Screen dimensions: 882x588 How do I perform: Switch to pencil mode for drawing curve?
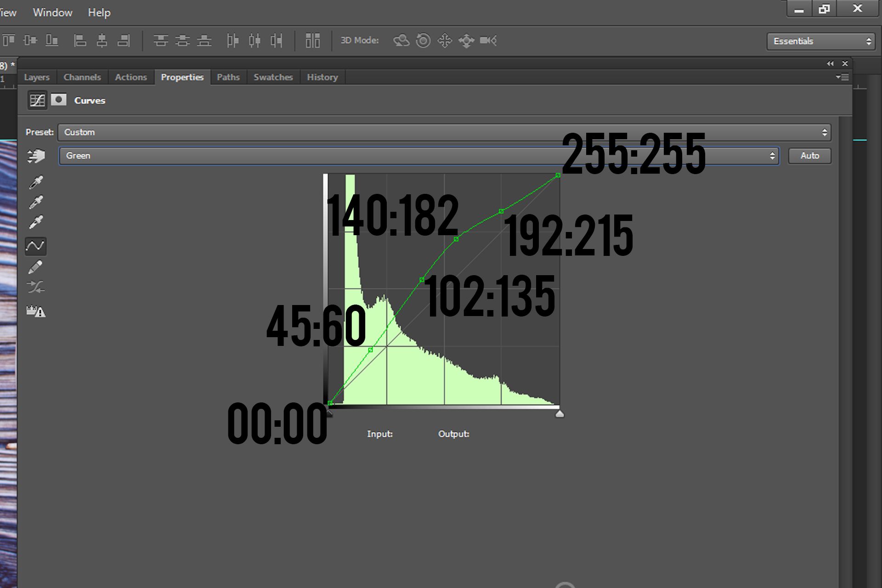[x=36, y=267]
